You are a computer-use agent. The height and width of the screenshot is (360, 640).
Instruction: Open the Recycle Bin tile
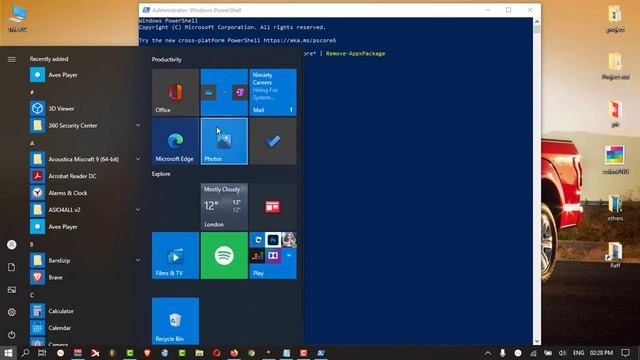[x=175, y=321]
